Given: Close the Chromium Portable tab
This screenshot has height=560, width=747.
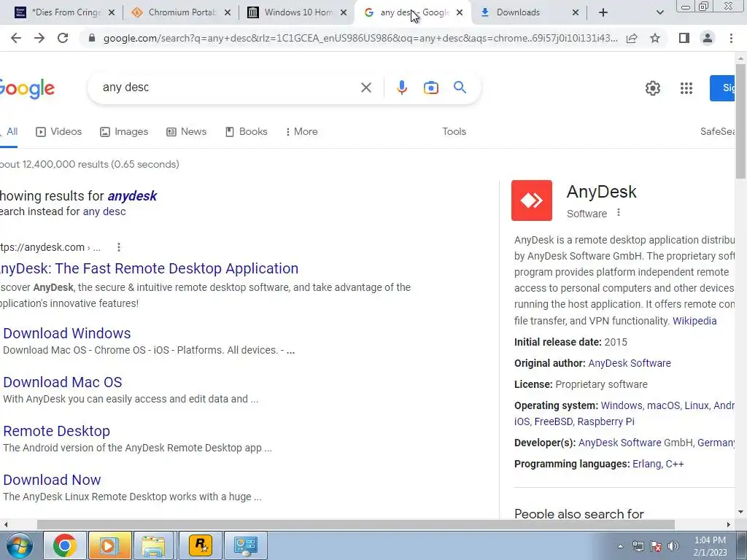Looking at the screenshot, I should pyautogui.click(x=228, y=12).
